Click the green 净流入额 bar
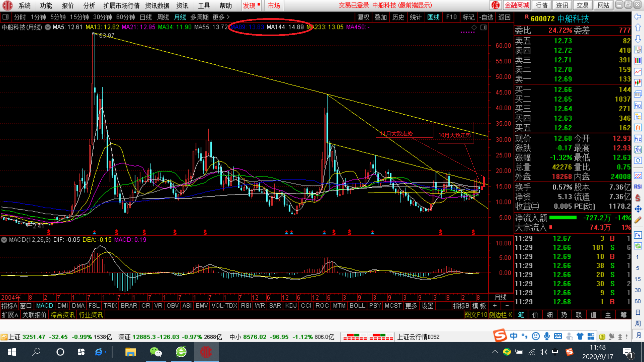 pyautogui.click(x=563, y=218)
